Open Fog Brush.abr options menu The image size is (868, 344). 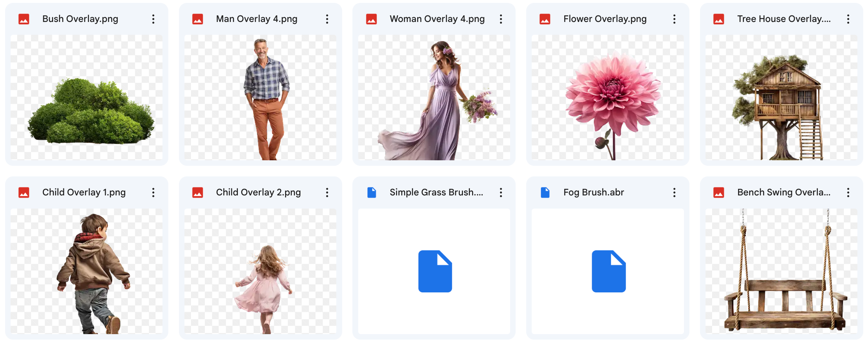(x=674, y=192)
